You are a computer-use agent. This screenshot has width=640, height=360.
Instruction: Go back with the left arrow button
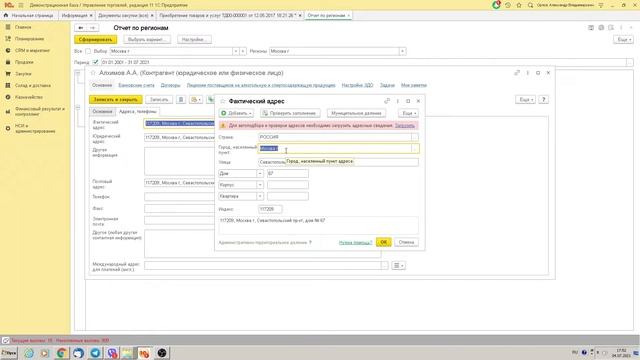(x=81, y=28)
